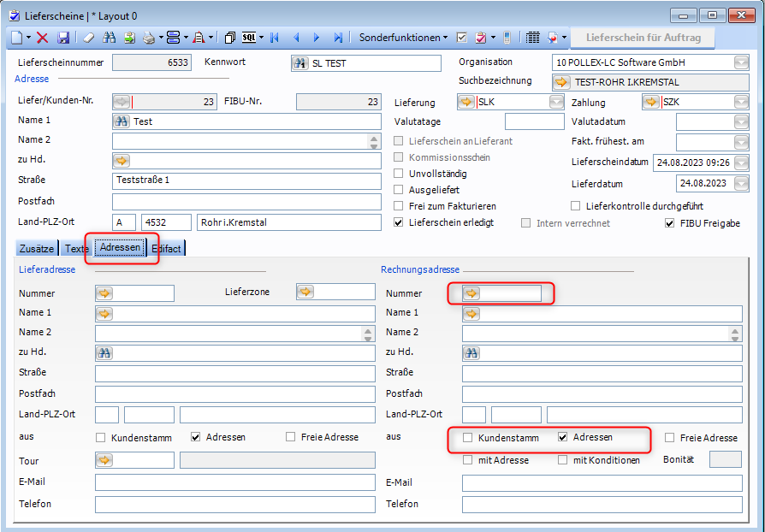The image size is (765, 532).
Task: Open lookup arrow for Rechnungsadresse Nummer
Action: point(471,293)
